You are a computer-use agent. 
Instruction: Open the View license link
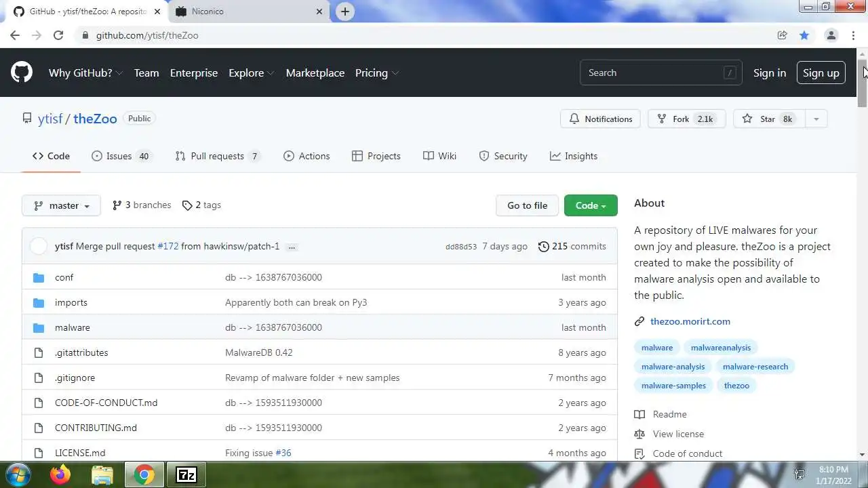tap(669, 434)
